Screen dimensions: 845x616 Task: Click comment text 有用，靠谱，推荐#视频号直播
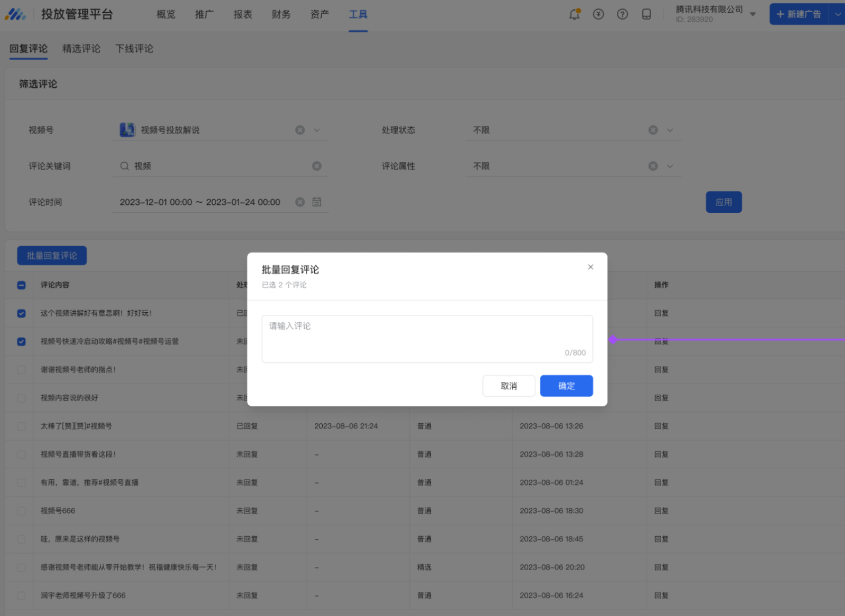(89, 482)
